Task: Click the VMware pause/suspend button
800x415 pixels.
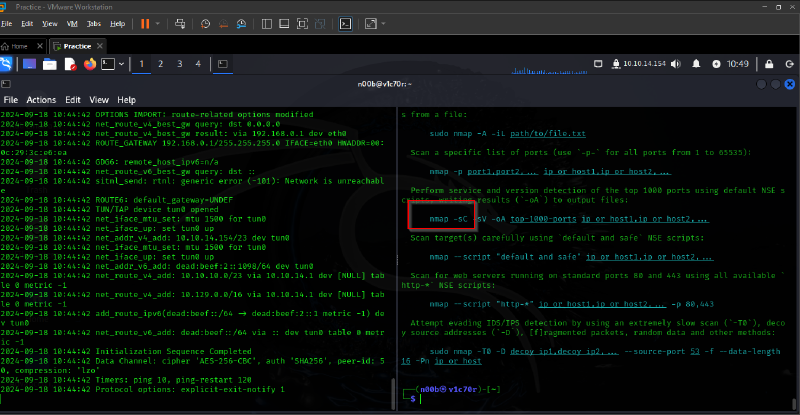Action: coord(145,23)
